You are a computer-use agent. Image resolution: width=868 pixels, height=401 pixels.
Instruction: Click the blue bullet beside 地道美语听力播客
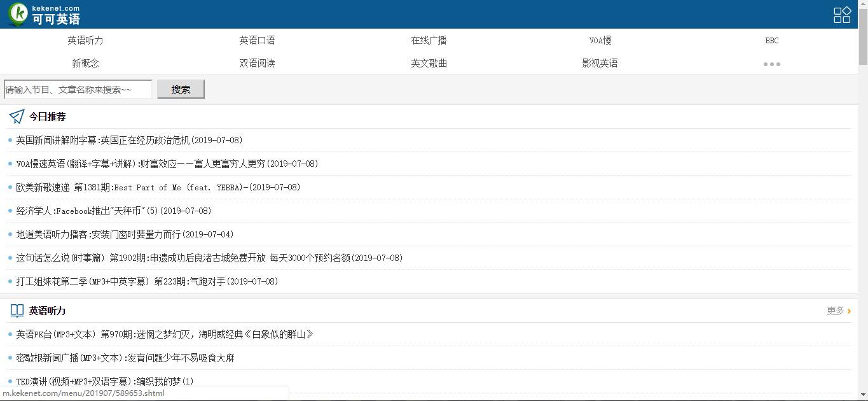coord(8,234)
